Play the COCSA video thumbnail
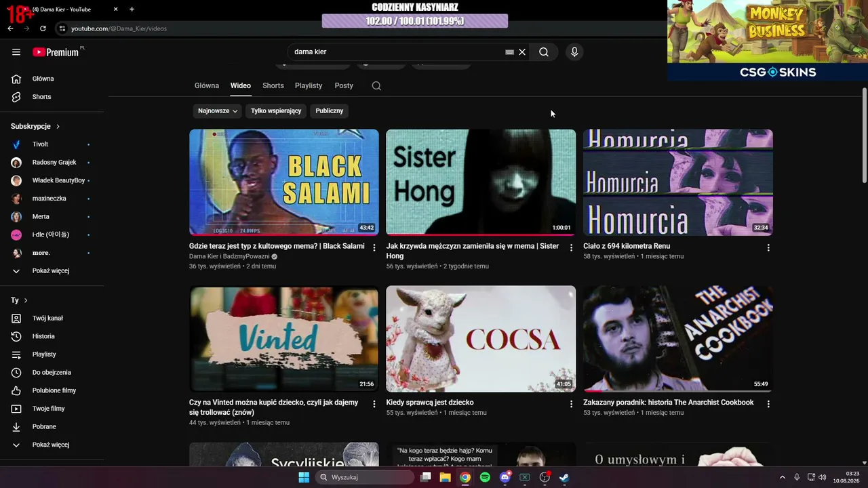 coord(481,339)
